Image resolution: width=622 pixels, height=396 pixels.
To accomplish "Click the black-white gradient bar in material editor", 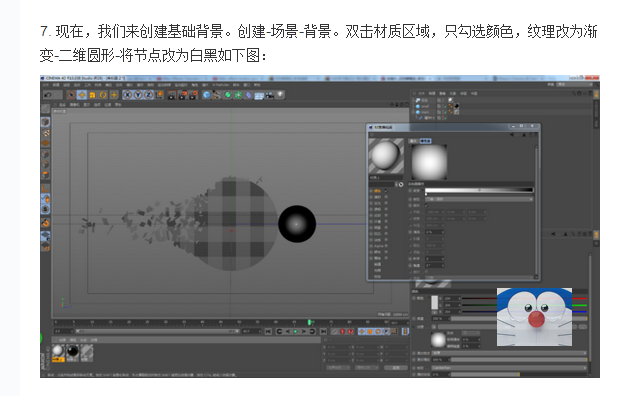I will click(x=479, y=190).
